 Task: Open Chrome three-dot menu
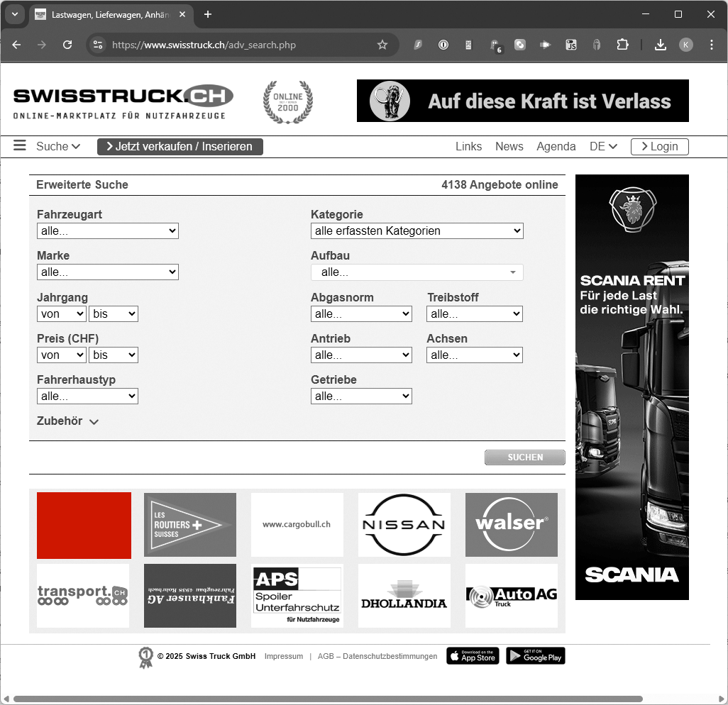pyautogui.click(x=711, y=45)
